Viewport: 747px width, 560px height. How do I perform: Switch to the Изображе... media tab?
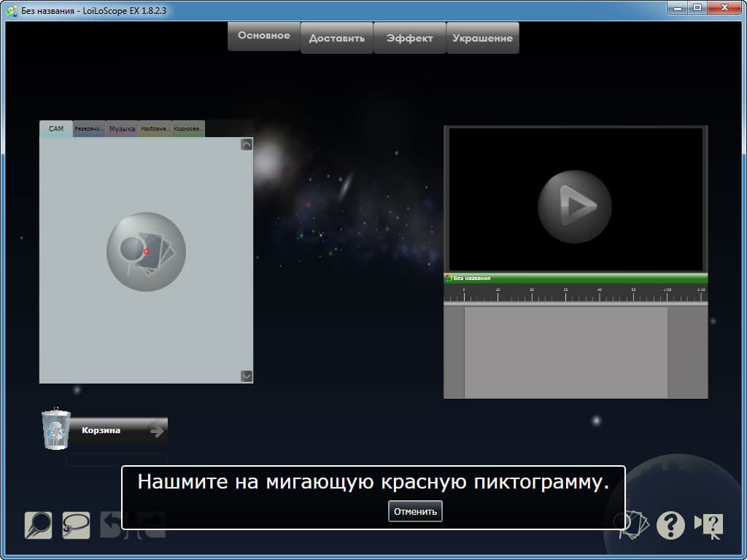coord(155,128)
